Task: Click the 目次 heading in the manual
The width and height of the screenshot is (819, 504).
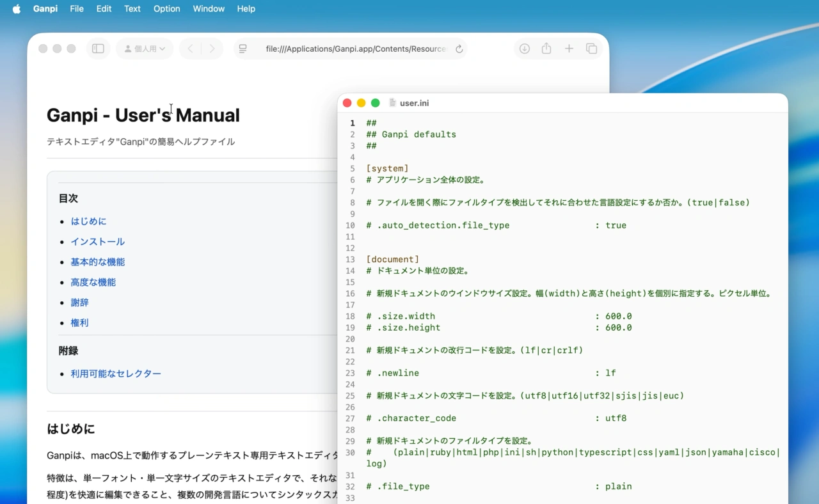Action: click(x=68, y=198)
